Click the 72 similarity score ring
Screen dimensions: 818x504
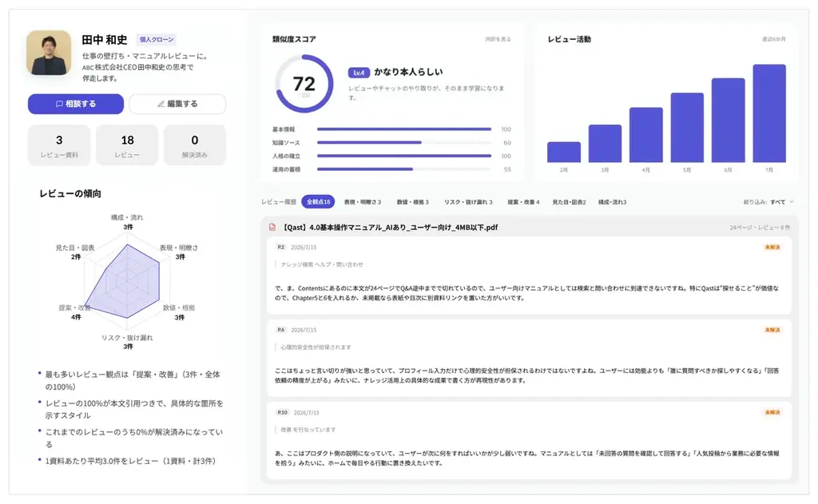pyautogui.click(x=304, y=84)
